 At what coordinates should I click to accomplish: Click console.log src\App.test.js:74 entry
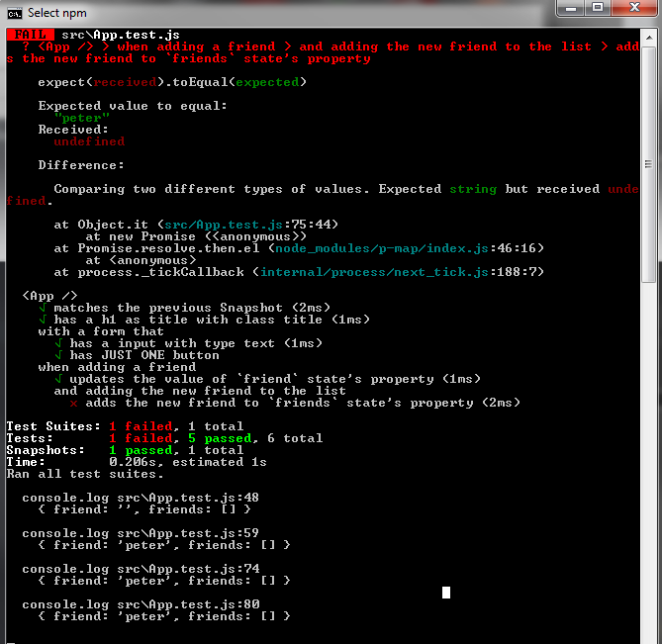(x=141, y=569)
